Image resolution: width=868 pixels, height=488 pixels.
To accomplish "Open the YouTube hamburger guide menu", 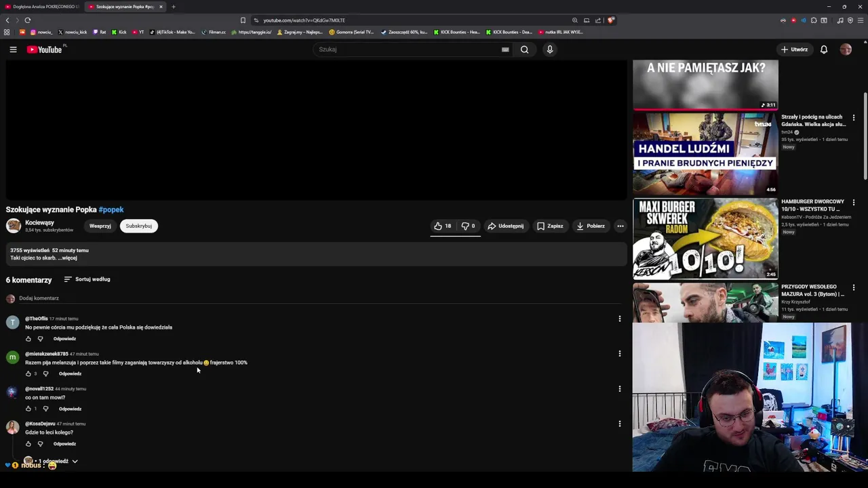I will click(13, 49).
